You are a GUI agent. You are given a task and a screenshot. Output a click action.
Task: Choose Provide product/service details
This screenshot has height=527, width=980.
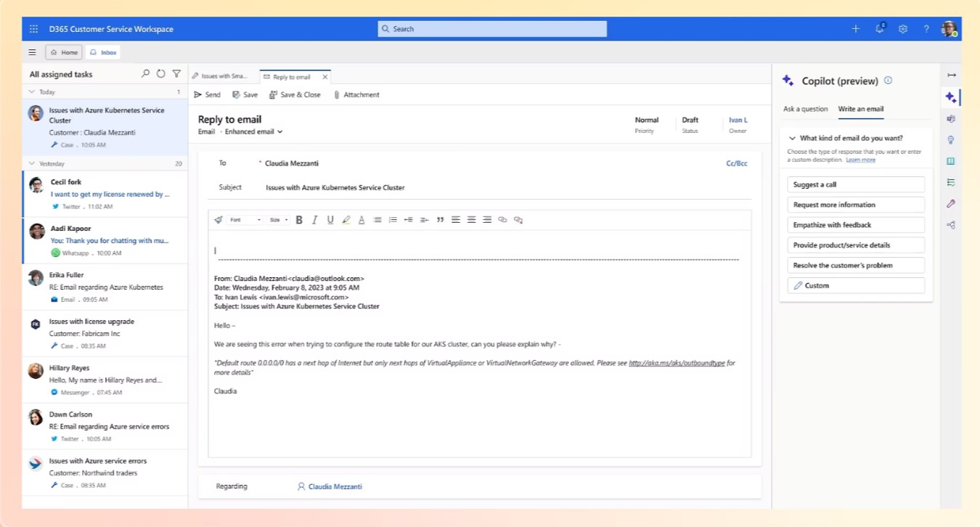(856, 245)
